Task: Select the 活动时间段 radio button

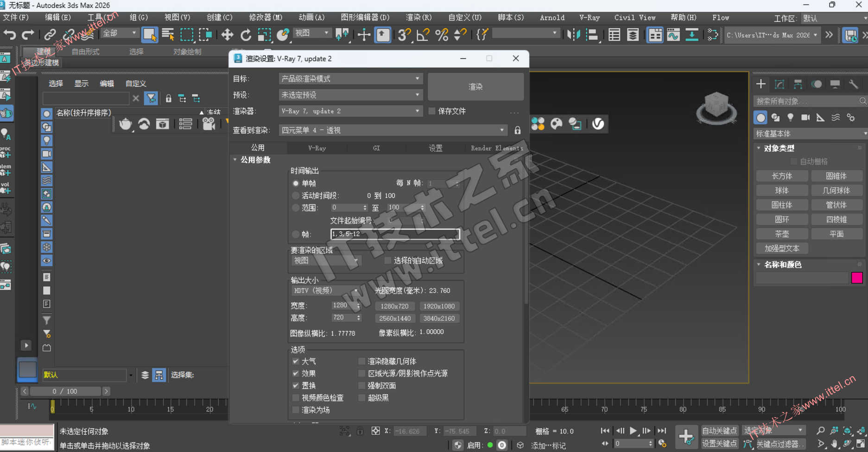Action: click(296, 195)
